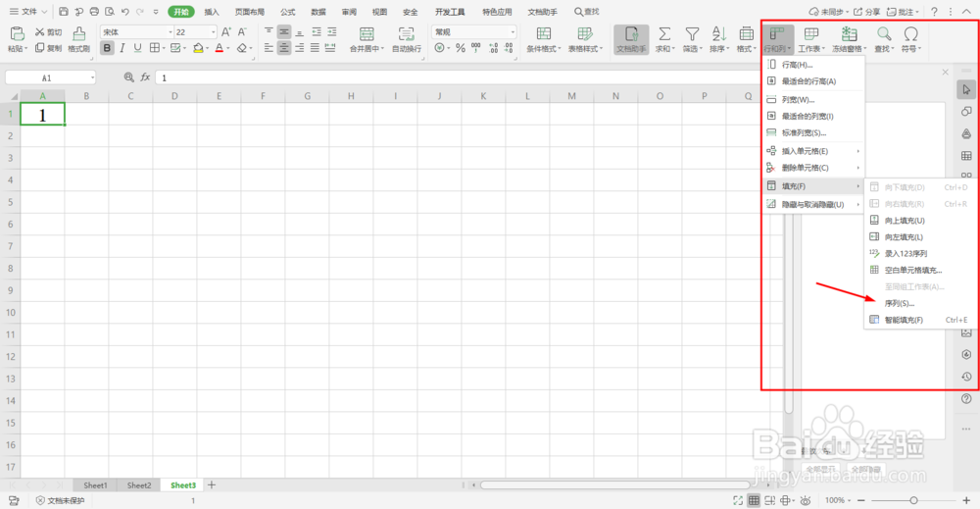Screen dimensions: 980x509
Task: Toggle top vertical alignment
Action: pos(269,32)
